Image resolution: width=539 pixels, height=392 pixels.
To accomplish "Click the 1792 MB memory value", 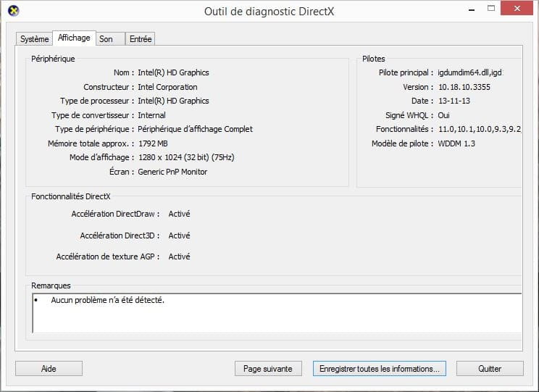I will pyautogui.click(x=153, y=143).
